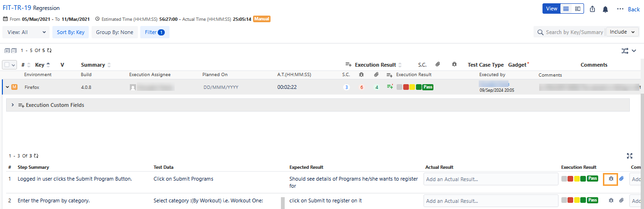Click the share/export icon in header
This screenshot has width=644, height=209.
pos(592,9)
